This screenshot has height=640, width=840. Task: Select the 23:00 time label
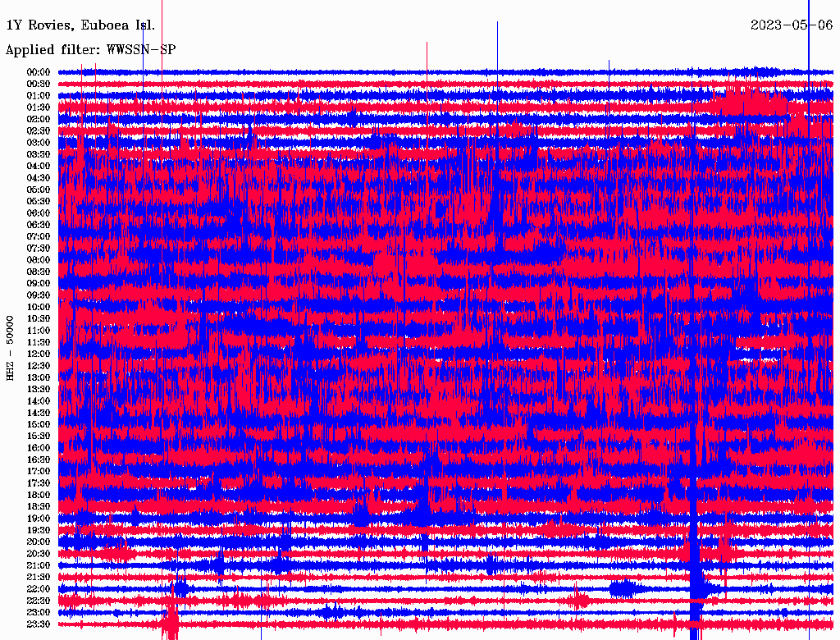[x=39, y=612]
